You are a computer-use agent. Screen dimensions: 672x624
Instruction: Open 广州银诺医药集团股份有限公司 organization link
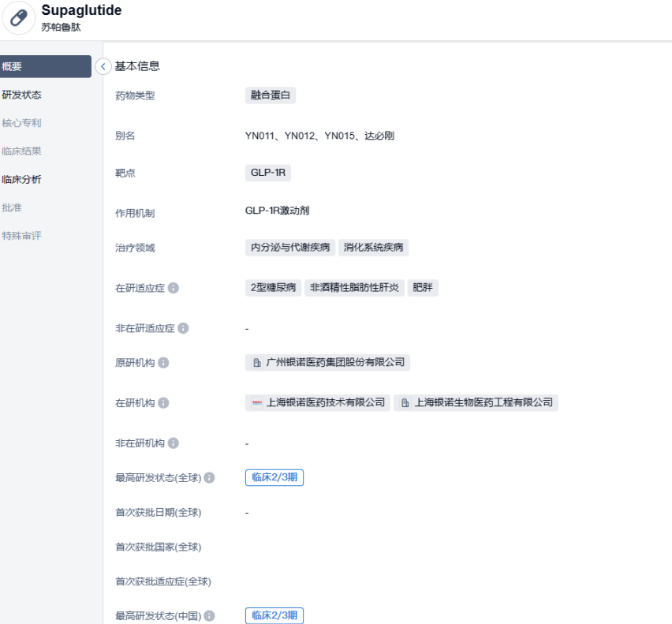click(x=328, y=363)
